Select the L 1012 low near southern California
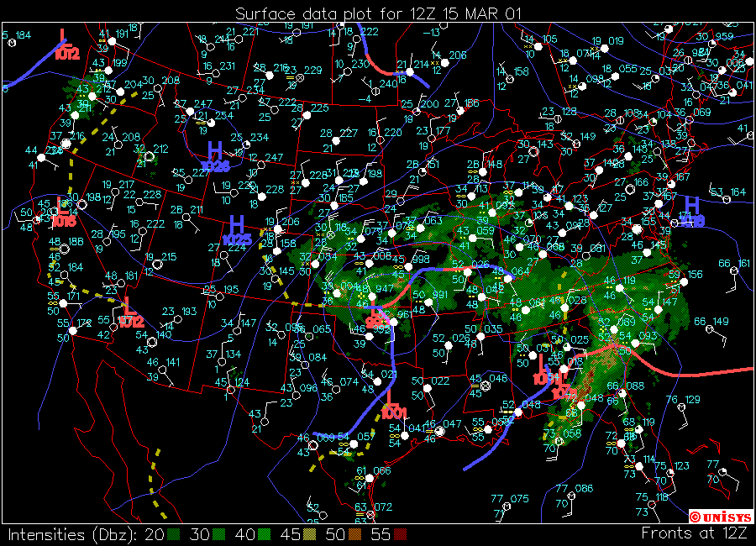The height and width of the screenshot is (546, 756). click(129, 307)
